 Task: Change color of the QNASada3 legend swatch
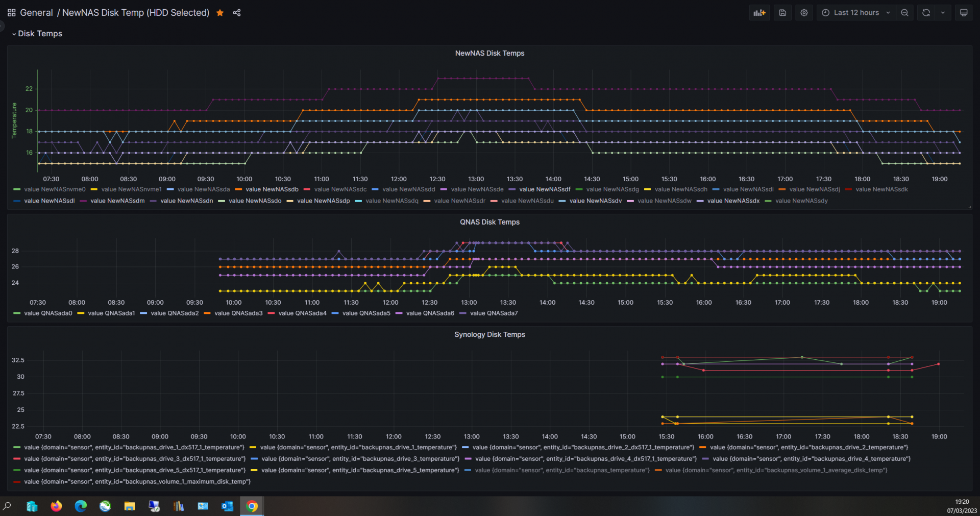[207, 313]
